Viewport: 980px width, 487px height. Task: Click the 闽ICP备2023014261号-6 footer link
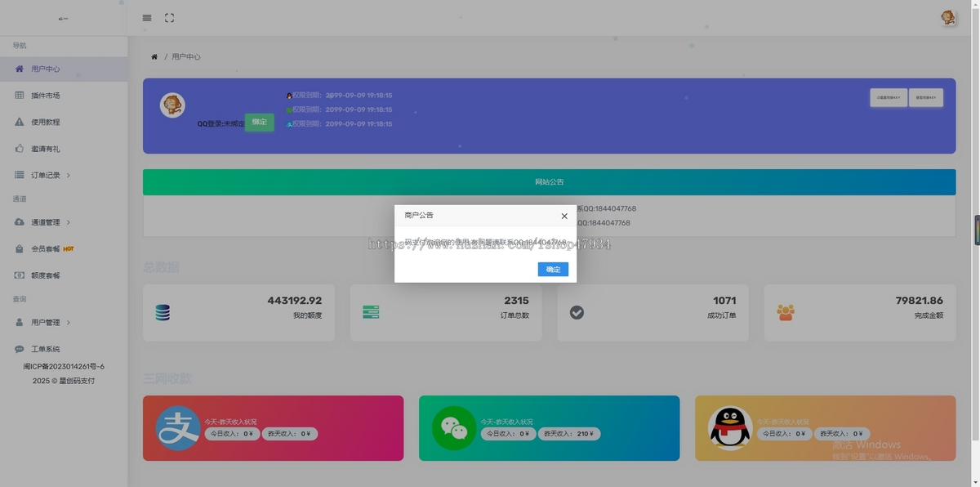pyautogui.click(x=64, y=367)
